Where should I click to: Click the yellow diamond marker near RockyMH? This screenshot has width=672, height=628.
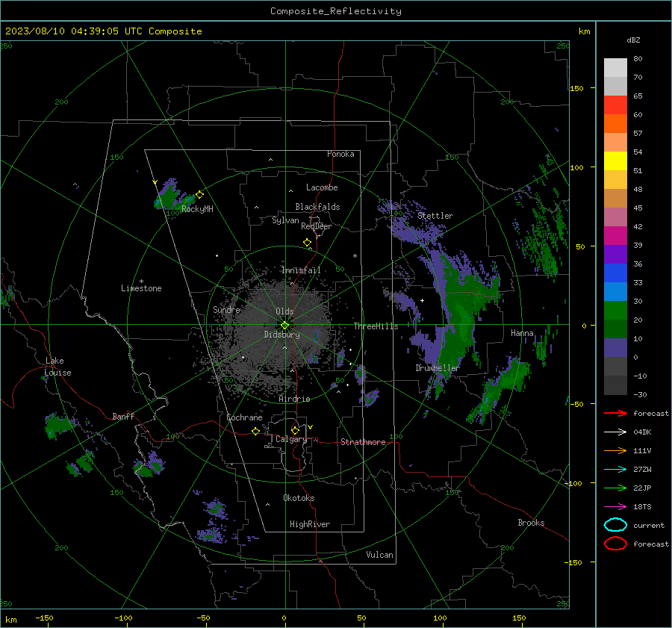tap(199, 195)
